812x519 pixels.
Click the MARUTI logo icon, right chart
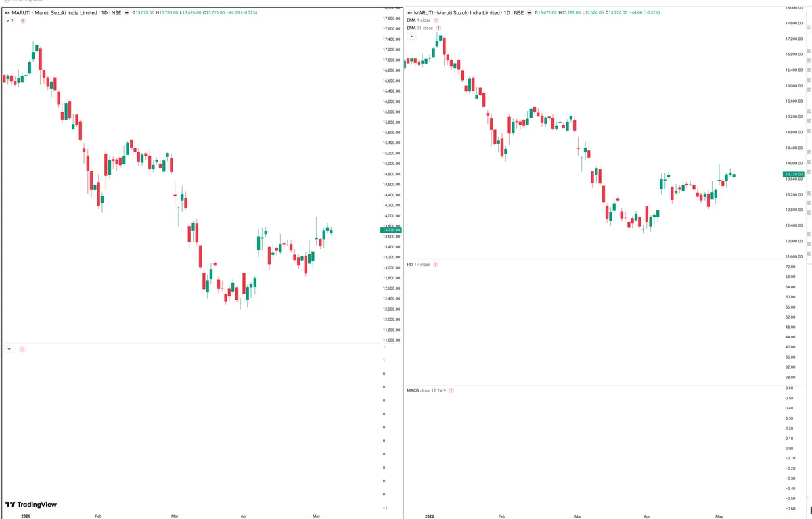(x=409, y=12)
